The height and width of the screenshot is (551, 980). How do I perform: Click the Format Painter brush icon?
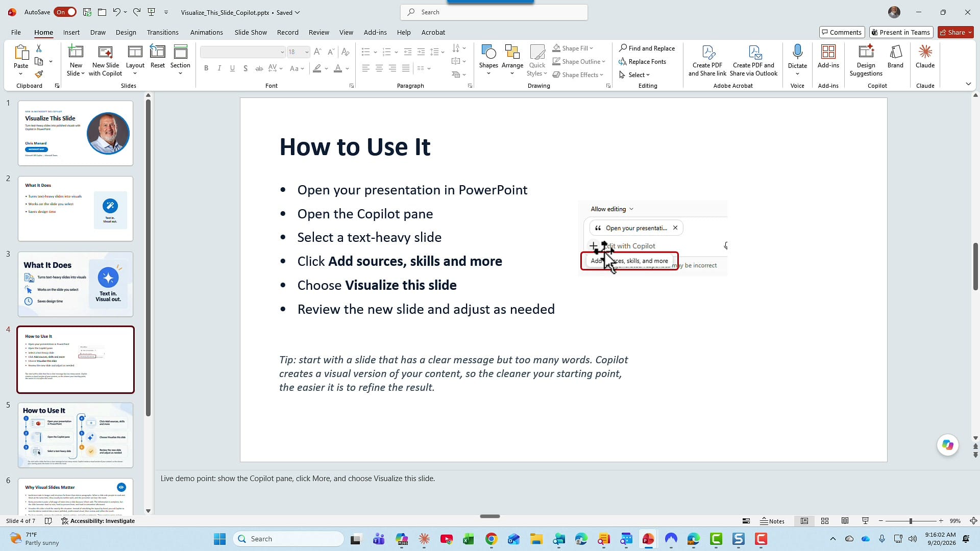point(39,74)
